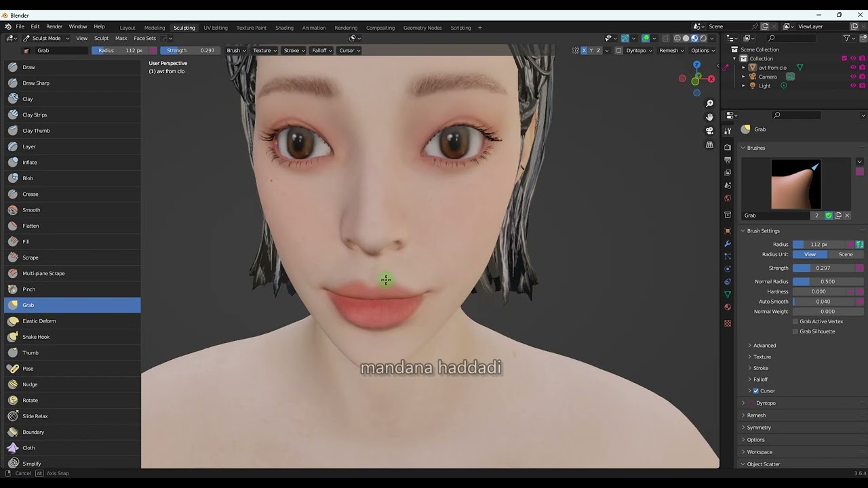Select the Thumb brush
The width and height of the screenshot is (868, 488).
72,352
